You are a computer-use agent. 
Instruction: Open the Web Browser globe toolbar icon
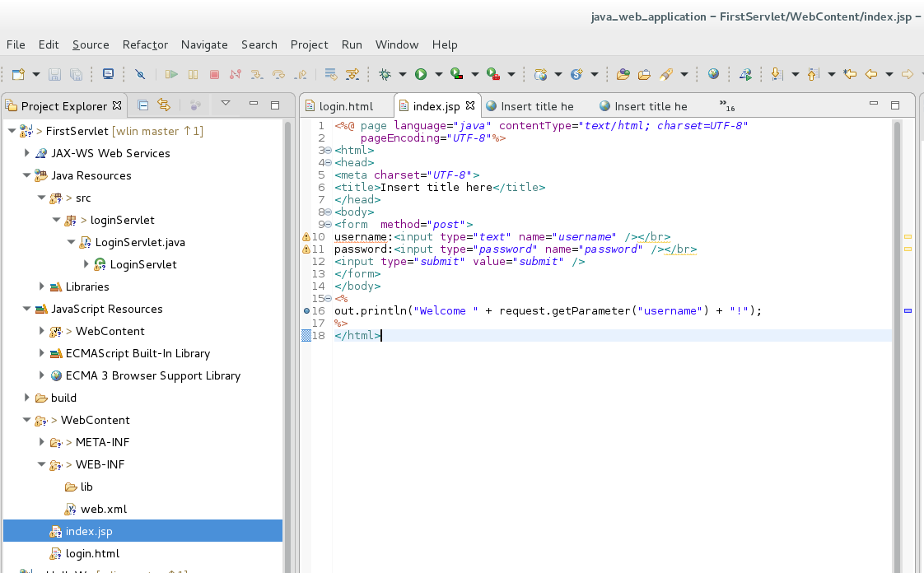(x=714, y=74)
